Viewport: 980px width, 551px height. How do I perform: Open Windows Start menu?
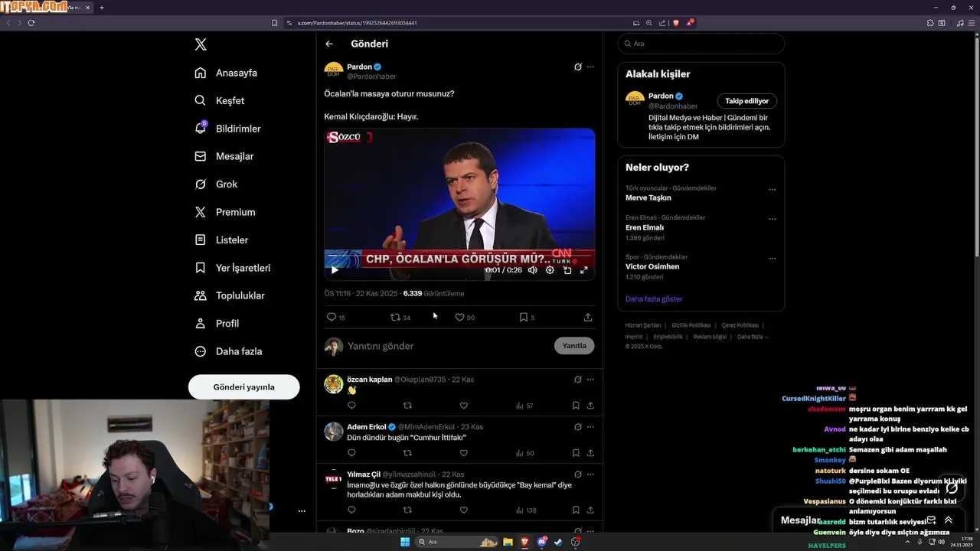pos(405,542)
